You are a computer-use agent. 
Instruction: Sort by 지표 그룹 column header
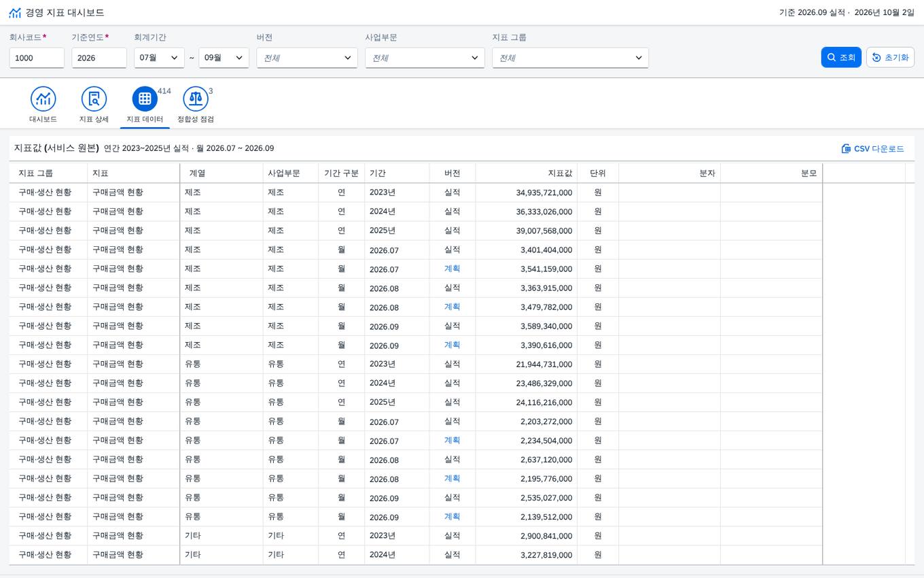[48, 173]
